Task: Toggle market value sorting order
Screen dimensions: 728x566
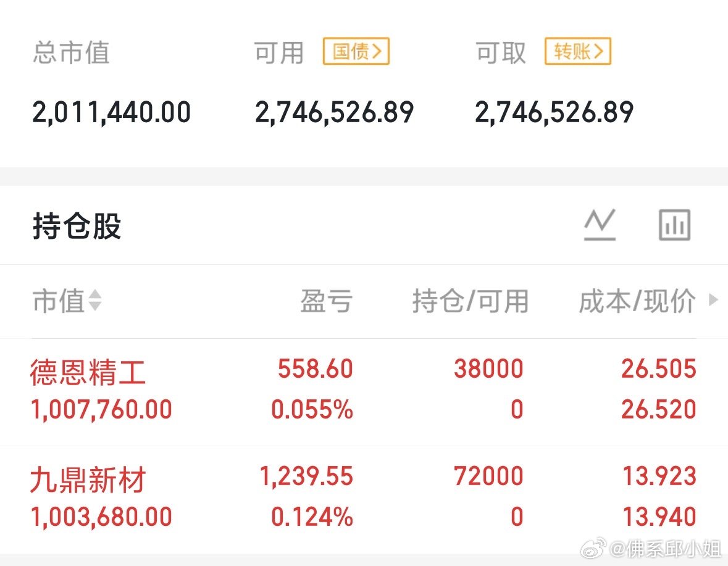Action: point(96,301)
